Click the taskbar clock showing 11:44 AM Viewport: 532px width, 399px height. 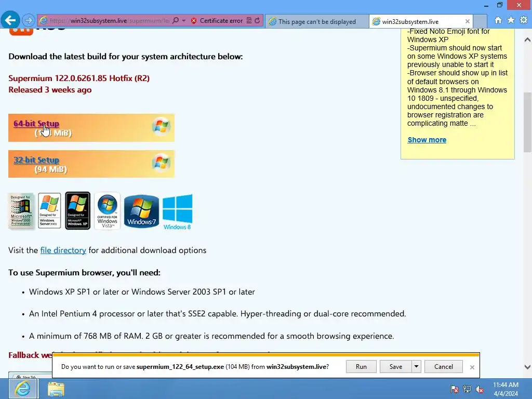point(506,389)
